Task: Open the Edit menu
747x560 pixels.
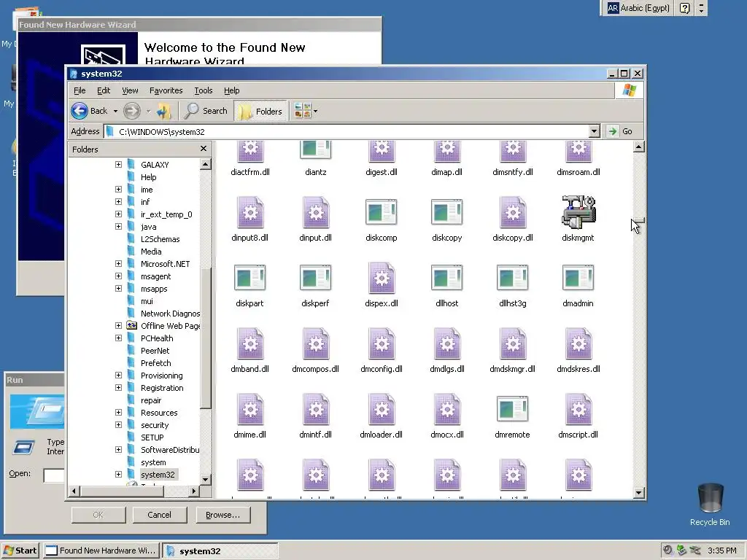Action: pyautogui.click(x=104, y=90)
